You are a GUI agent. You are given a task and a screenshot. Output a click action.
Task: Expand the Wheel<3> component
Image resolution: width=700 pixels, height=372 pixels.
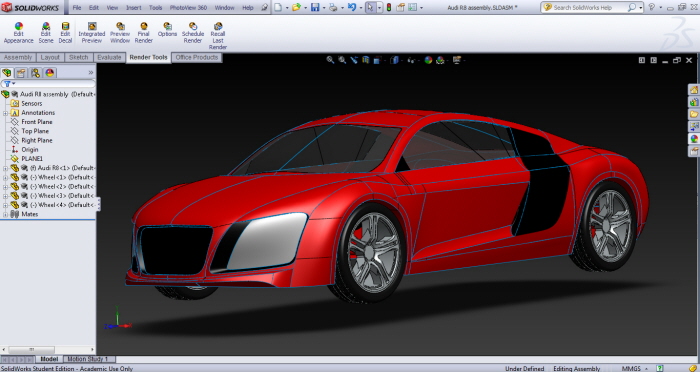(5, 196)
